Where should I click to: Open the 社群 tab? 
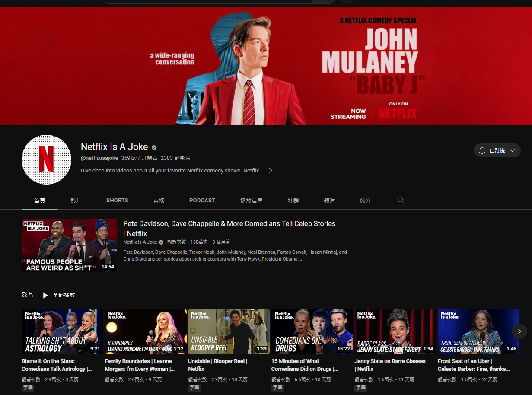click(293, 201)
